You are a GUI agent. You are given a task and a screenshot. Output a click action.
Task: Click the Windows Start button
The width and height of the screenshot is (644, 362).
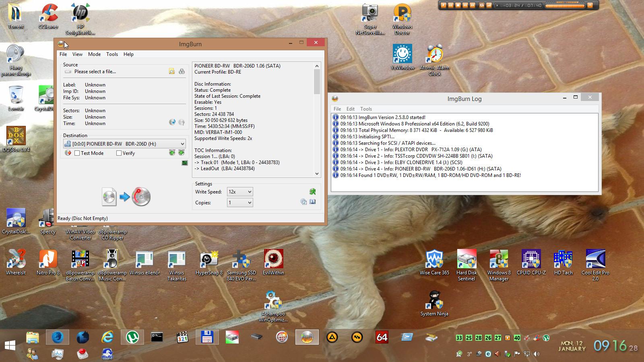10,346
